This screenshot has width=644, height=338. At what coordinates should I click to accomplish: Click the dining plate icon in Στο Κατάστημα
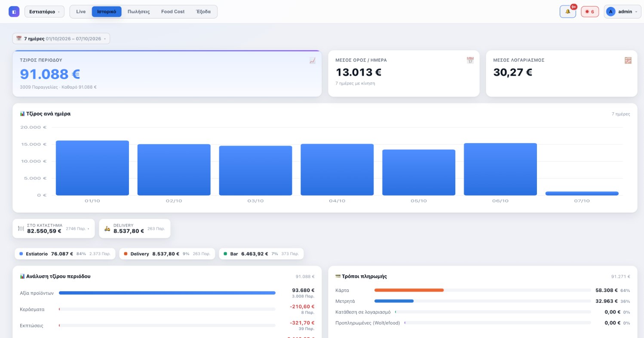pyautogui.click(x=21, y=228)
